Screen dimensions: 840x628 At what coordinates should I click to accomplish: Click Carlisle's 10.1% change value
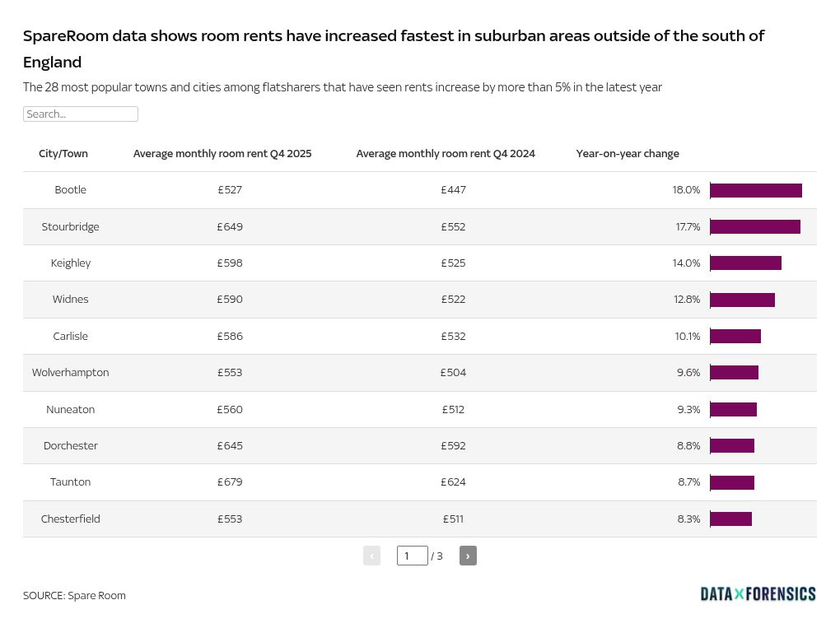click(x=688, y=336)
